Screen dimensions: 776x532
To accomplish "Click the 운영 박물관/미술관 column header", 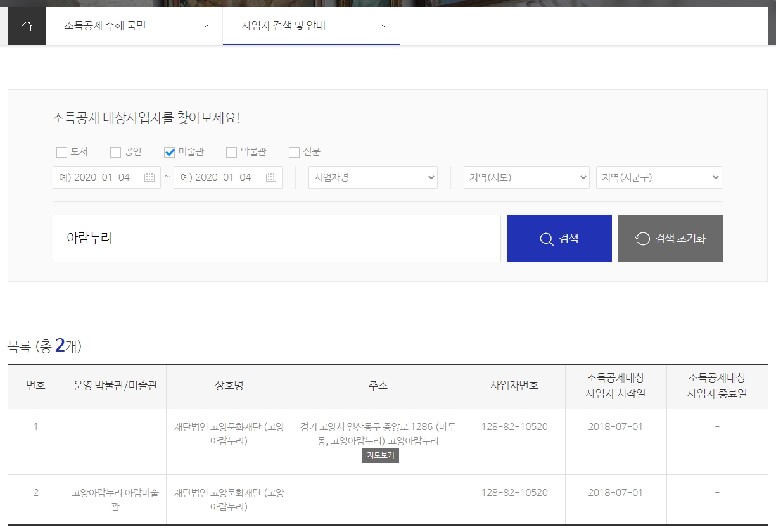I will tap(115, 386).
